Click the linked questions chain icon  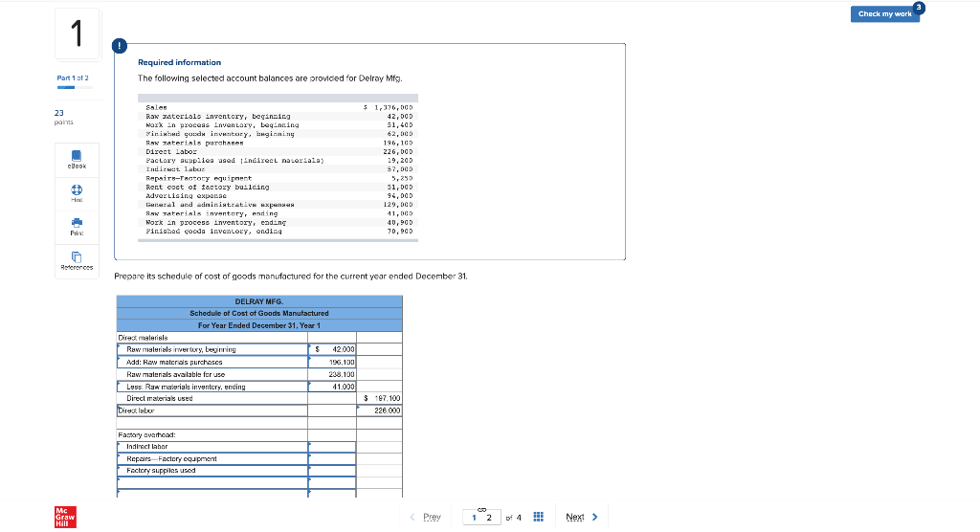click(x=481, y=509)
